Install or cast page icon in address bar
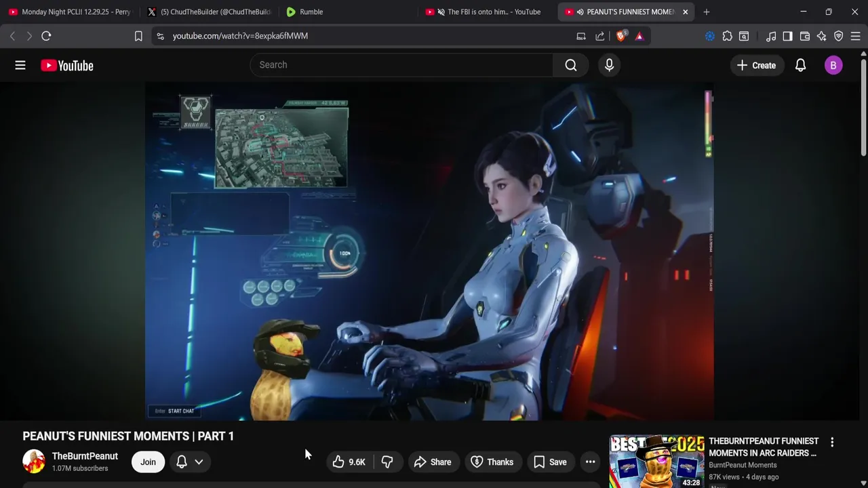868x488 pixels. click(x=581, y=36)
